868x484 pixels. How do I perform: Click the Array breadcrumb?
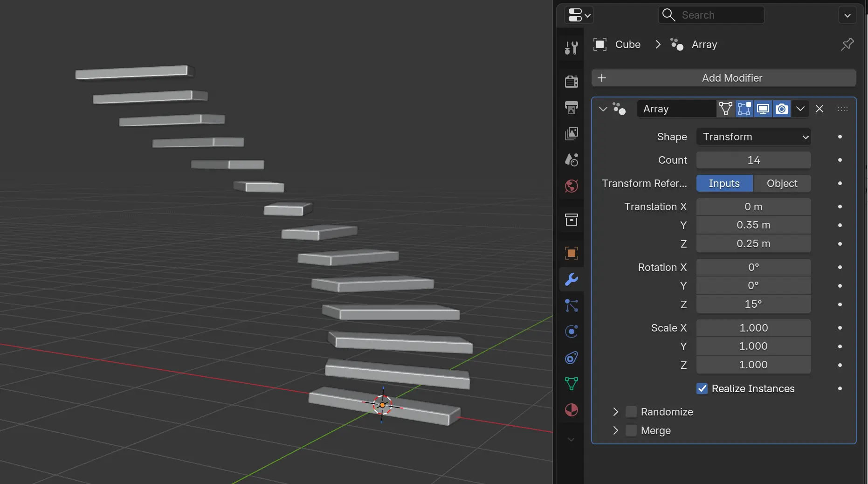pos(704,44)
